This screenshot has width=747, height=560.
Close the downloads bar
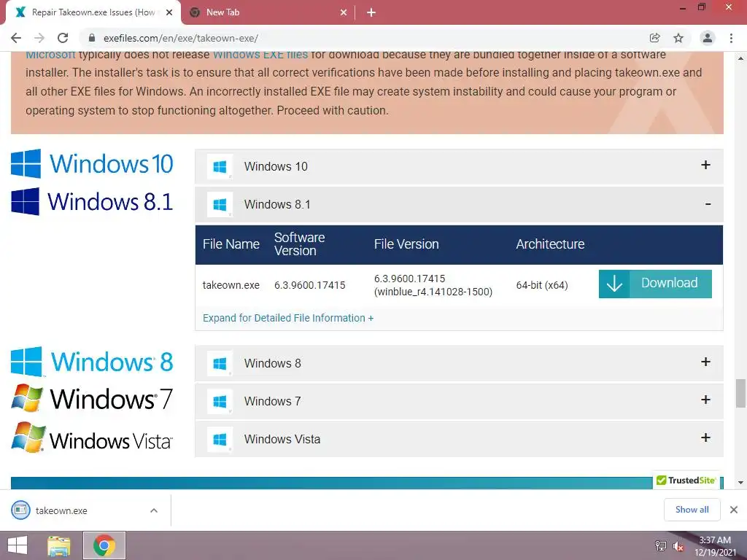(x=734, y=510)
